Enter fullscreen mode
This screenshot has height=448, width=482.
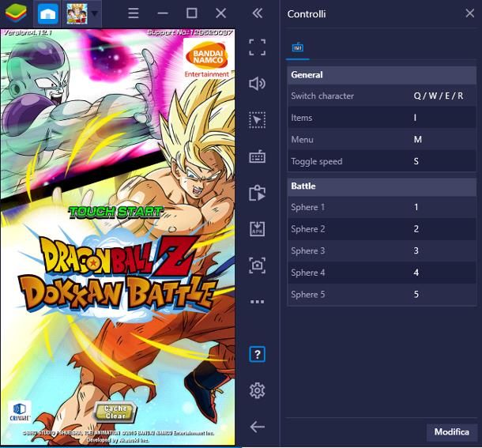[x=258, y=47]
